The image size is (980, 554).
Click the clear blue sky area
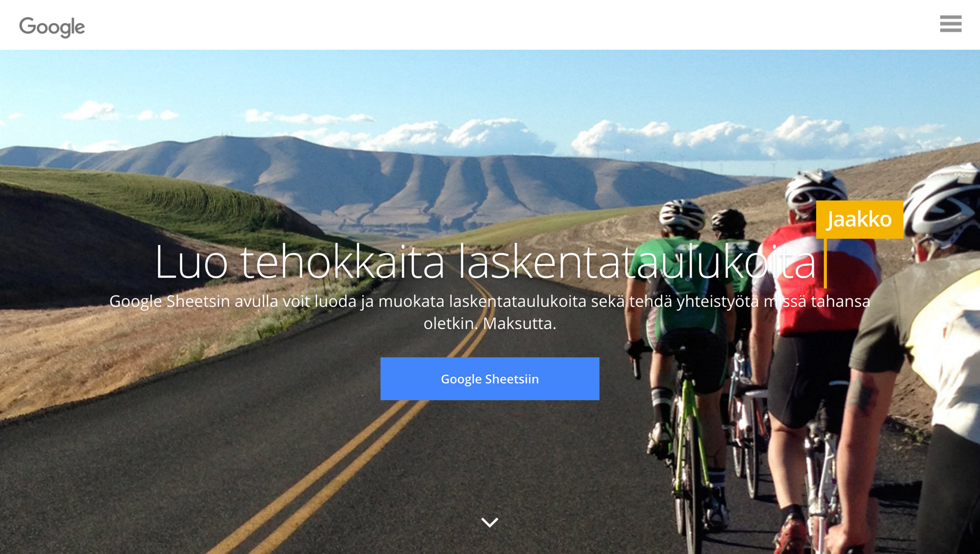[x=493, y=78]
